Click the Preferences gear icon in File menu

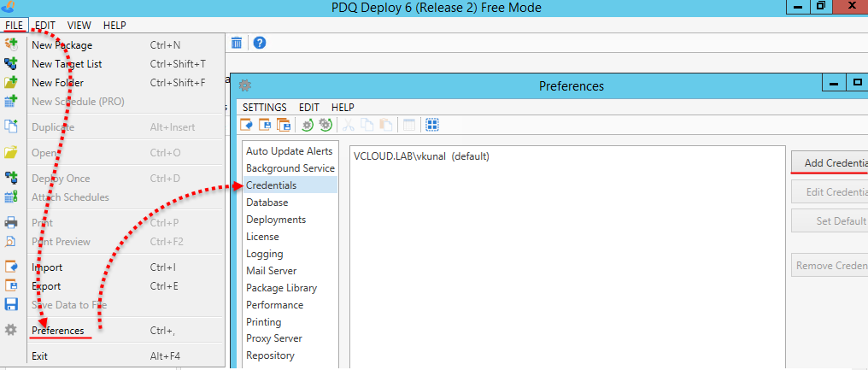(11, 331)
